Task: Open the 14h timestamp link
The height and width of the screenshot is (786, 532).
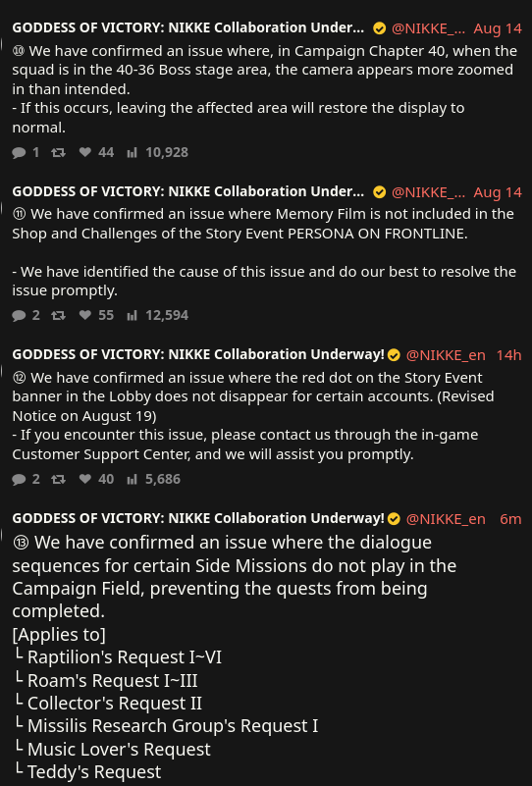Action: tap(509, 355)
